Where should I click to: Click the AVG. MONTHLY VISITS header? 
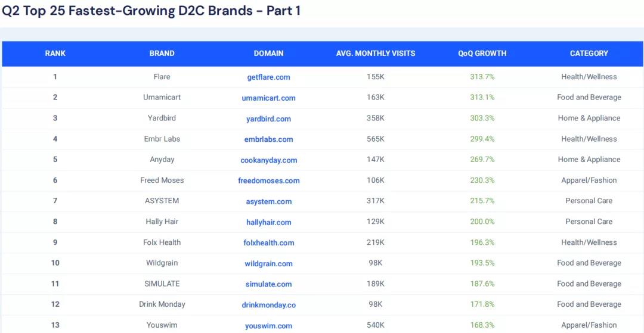point(375,54)
